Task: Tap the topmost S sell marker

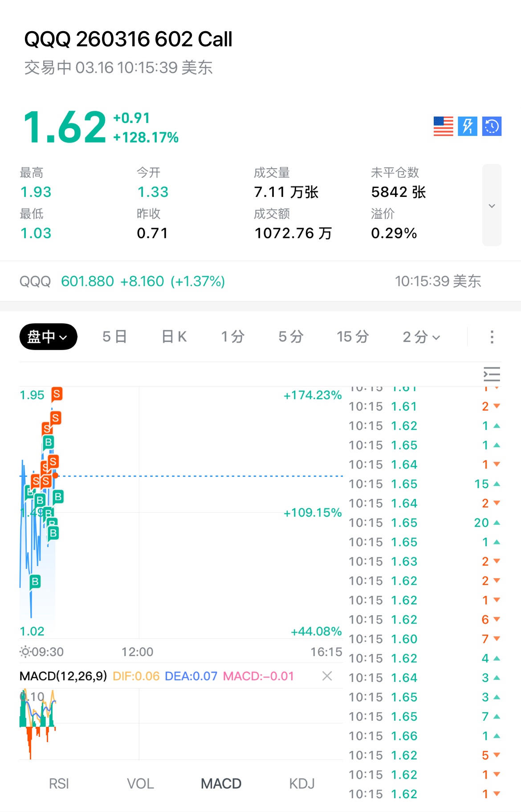Action: (57, 394)
